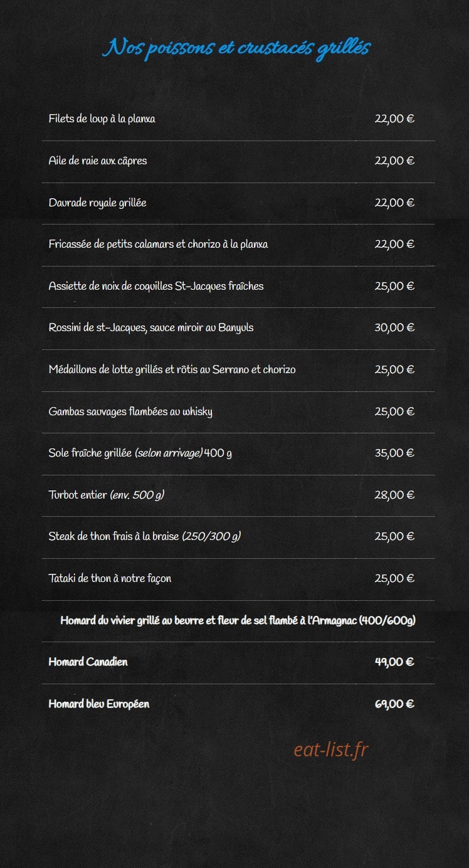Image resolution: width=469 pixels, height=868 pixels.
Task: Click the Aile de raie aux câpres entry
Action: point(98,161)
